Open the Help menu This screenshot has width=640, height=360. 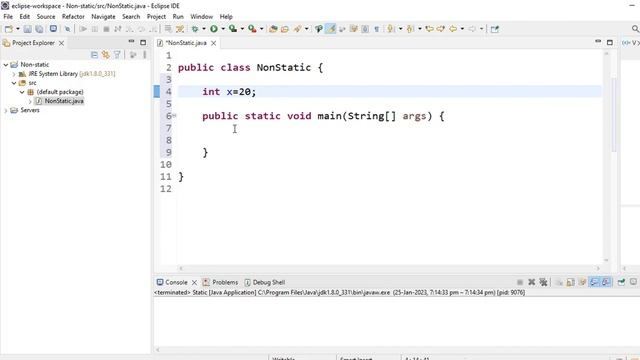[x=226, y=17]
